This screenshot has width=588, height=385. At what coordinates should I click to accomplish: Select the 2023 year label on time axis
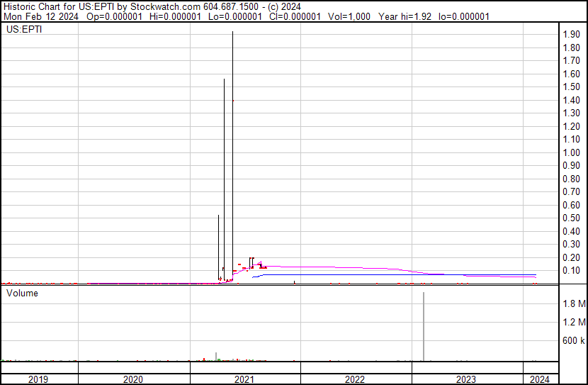pos(465,379)
